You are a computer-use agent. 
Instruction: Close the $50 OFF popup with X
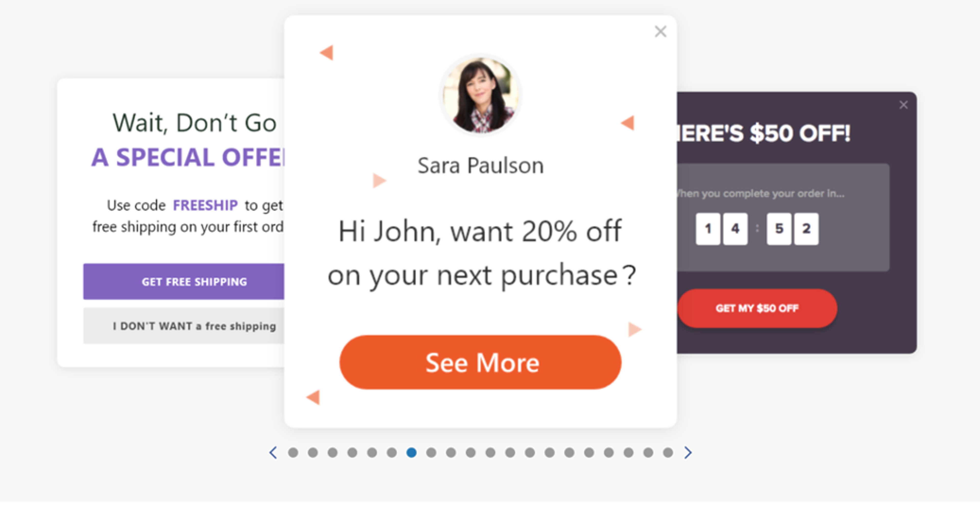pos(903,105)
